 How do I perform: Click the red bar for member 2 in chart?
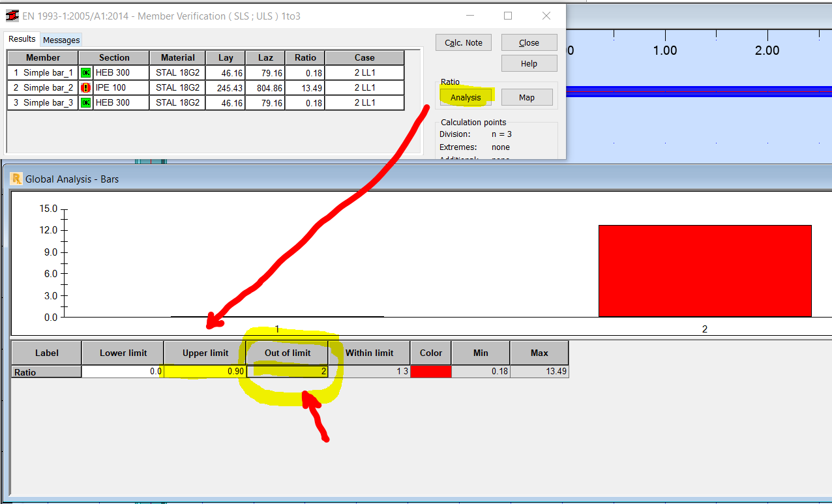point(704,271)
